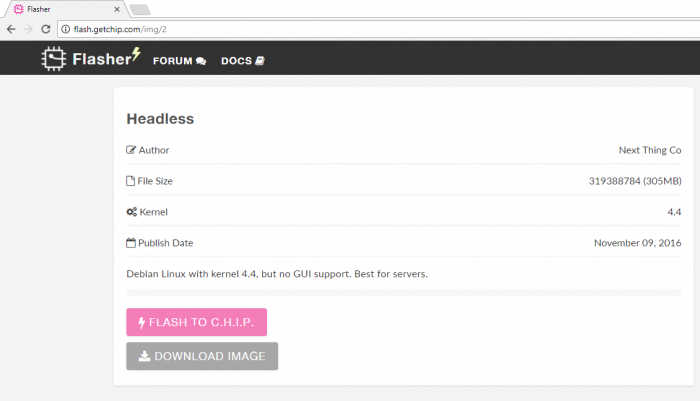Click the Flasher chip logo icon
This screenshot has width=700, height=401.
point(54,58)
